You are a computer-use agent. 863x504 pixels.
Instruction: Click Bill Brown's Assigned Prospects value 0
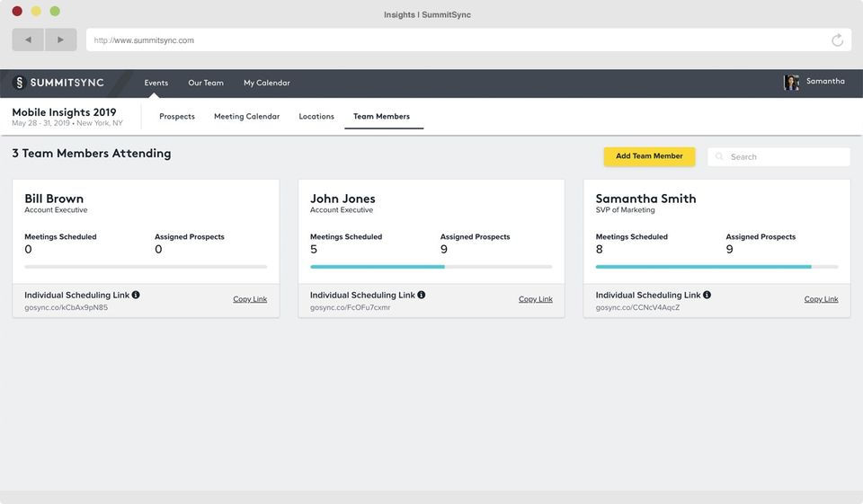coord(158,249)
